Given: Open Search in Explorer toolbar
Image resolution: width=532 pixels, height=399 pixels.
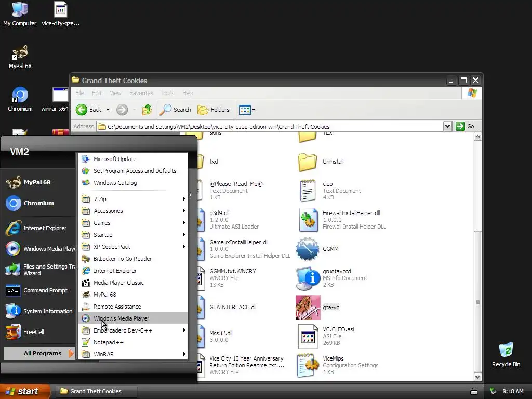Looking at the screenshot, I should click(175, 110).
